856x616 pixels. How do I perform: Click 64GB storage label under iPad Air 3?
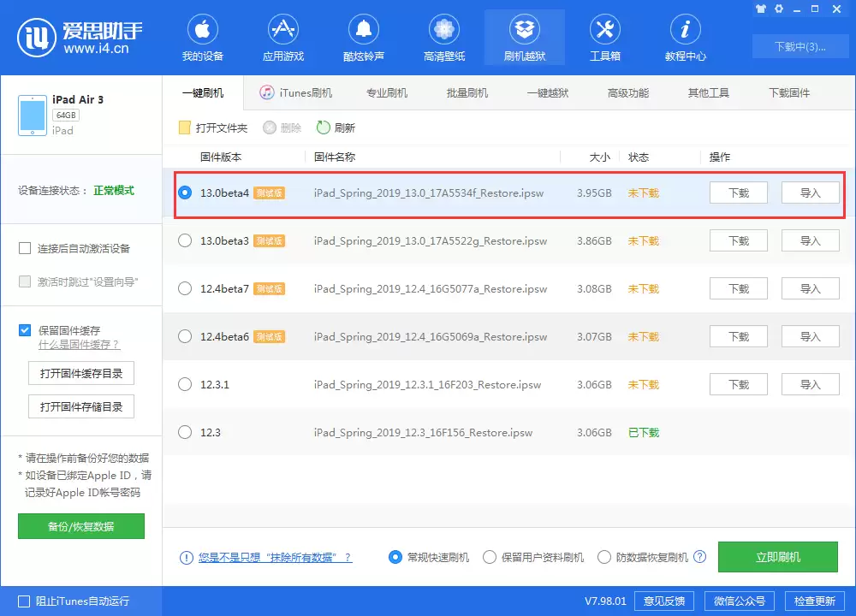66,115
